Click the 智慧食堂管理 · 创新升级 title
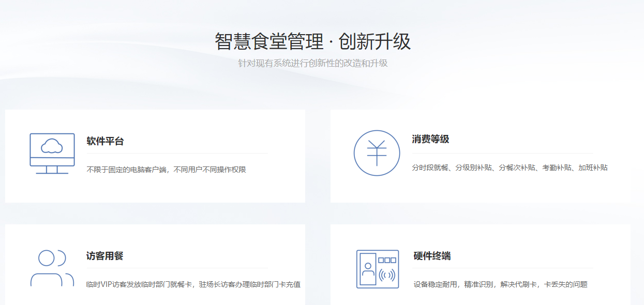The width and height of the screenshot is (644, 305). [x=313, y=41]
